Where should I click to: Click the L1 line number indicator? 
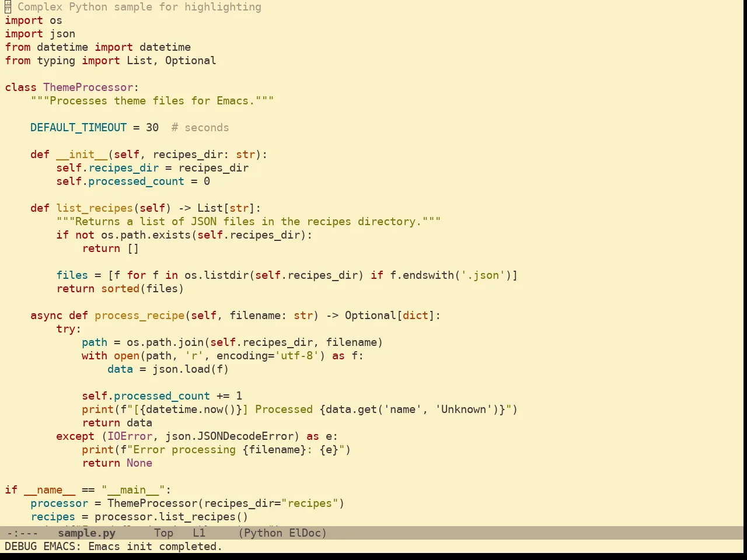(x=199, y=533)
